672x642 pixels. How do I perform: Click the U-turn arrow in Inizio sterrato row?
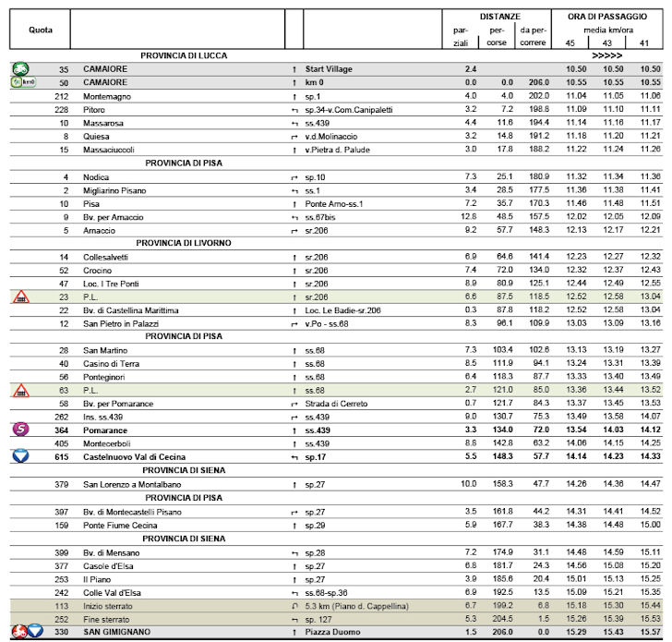coord(293,605)
